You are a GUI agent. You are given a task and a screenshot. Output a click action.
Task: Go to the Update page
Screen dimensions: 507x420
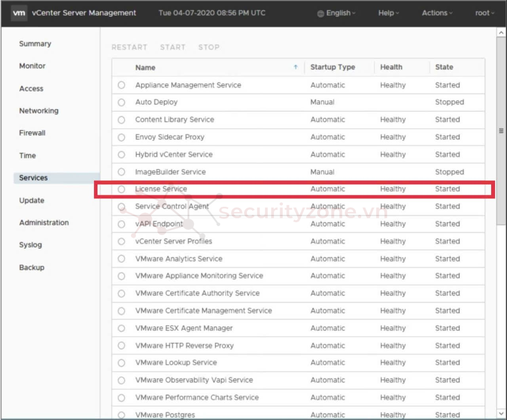(x=32, y=200)
